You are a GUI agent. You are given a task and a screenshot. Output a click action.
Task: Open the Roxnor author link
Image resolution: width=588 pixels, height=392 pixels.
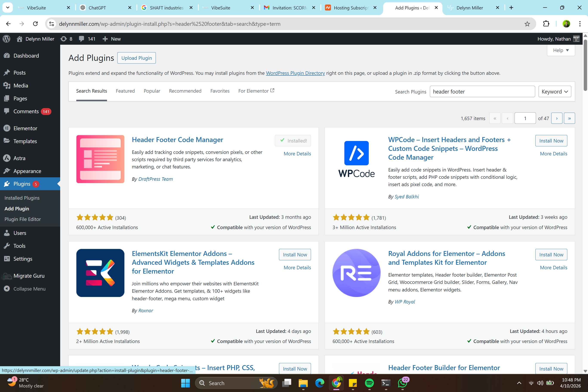pos(145,311)
